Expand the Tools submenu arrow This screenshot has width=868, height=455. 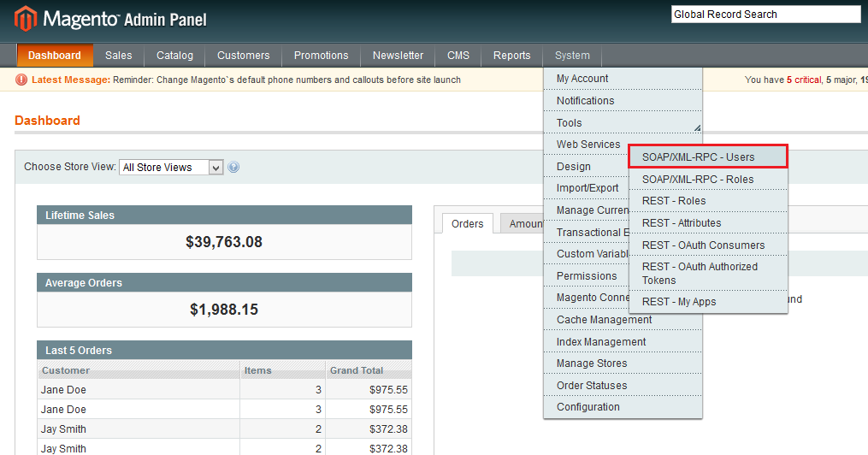[x=697, y=128]
